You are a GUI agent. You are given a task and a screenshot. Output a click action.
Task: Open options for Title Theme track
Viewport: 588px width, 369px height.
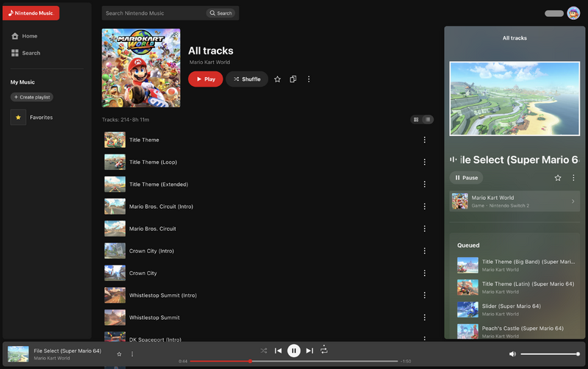coord(425,140)
